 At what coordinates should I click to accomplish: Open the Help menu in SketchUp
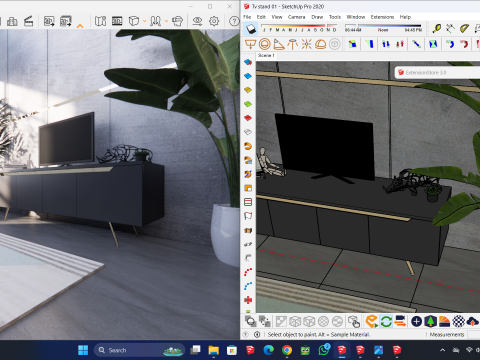405,17
